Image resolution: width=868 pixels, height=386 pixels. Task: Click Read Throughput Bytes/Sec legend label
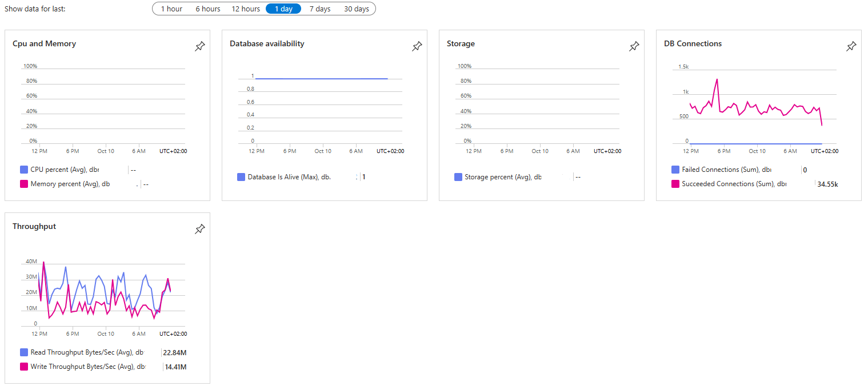click(87, 352)
